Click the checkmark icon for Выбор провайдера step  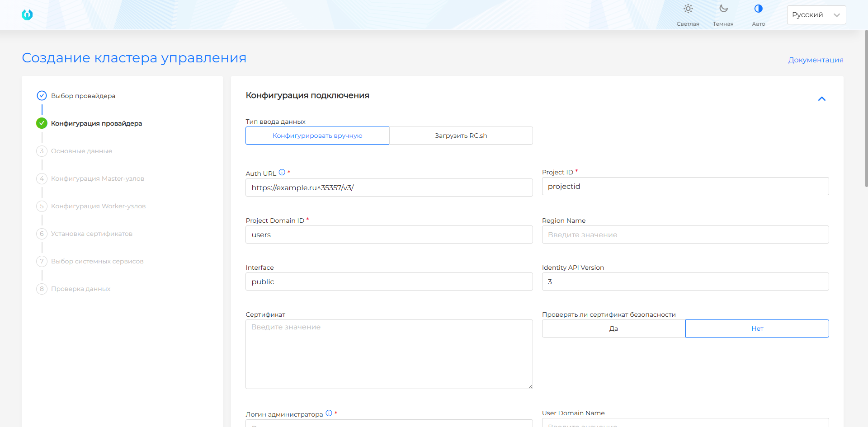(x=42, y=96)
